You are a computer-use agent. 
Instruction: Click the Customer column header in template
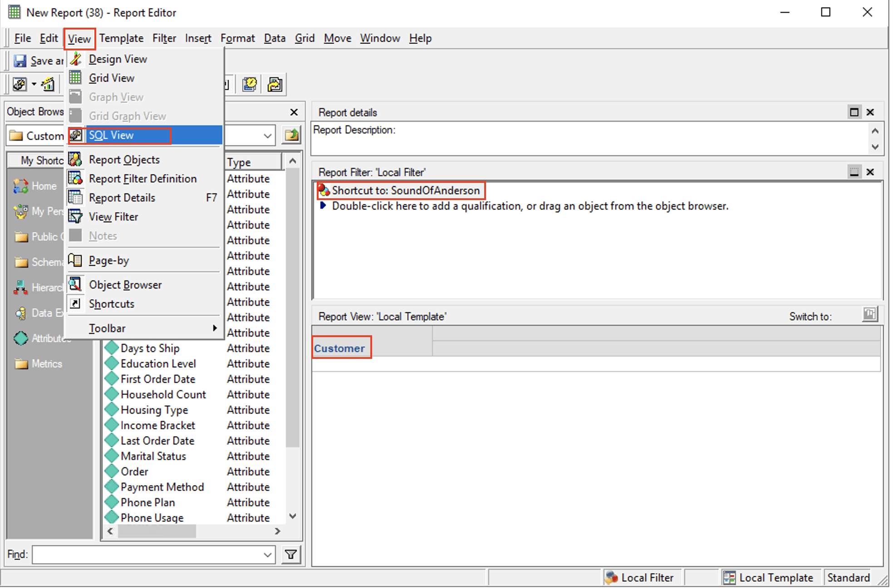[x=339, y=348]
